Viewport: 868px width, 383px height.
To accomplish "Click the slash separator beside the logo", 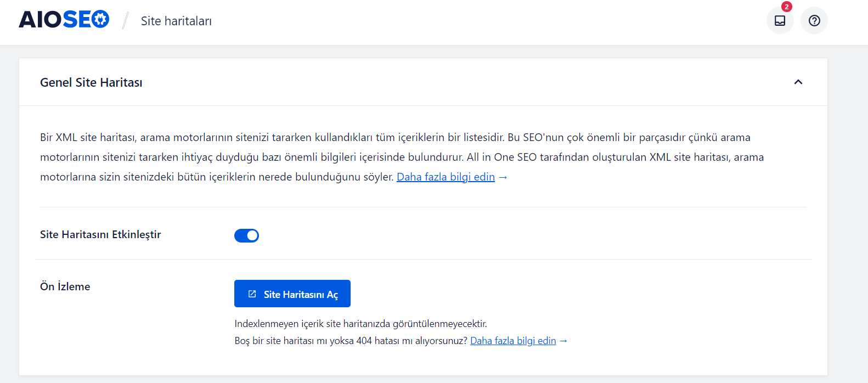I will pyautogui.click(x=126, y=21).
